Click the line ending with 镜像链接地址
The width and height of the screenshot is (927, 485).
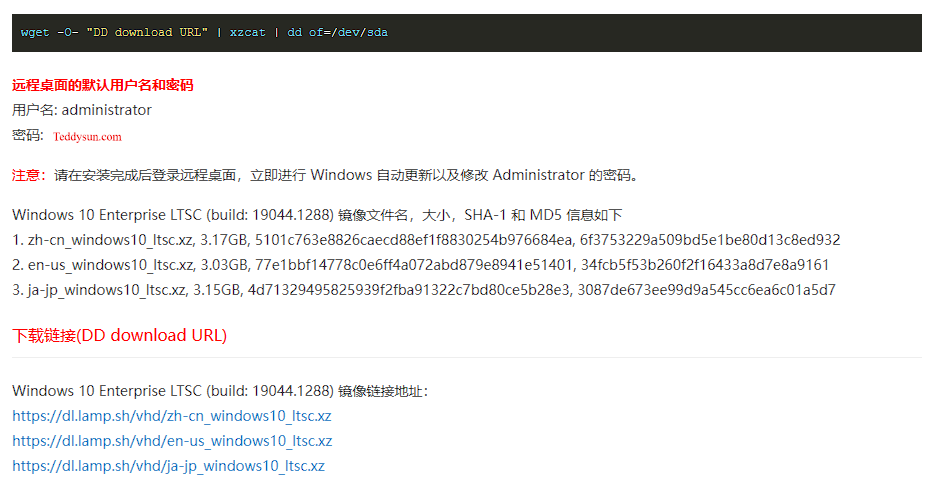pos(220,391)
